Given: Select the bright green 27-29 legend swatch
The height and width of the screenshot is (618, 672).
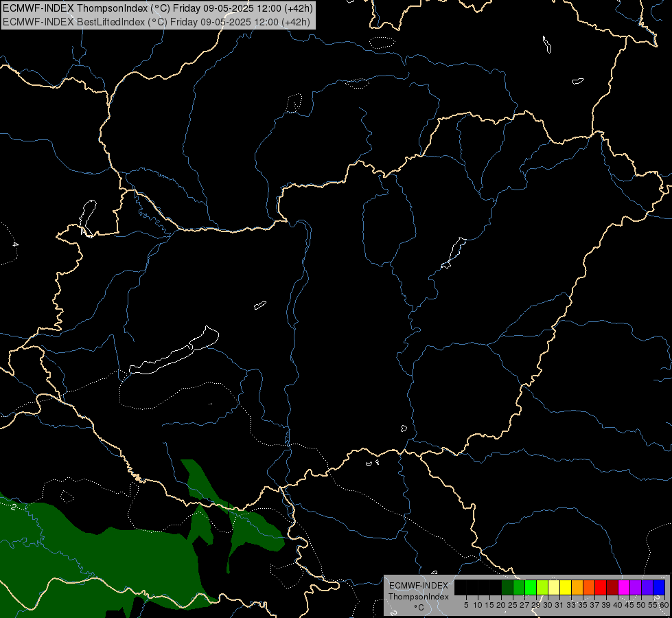Looking at the screenshot, I should click(531, 587).
